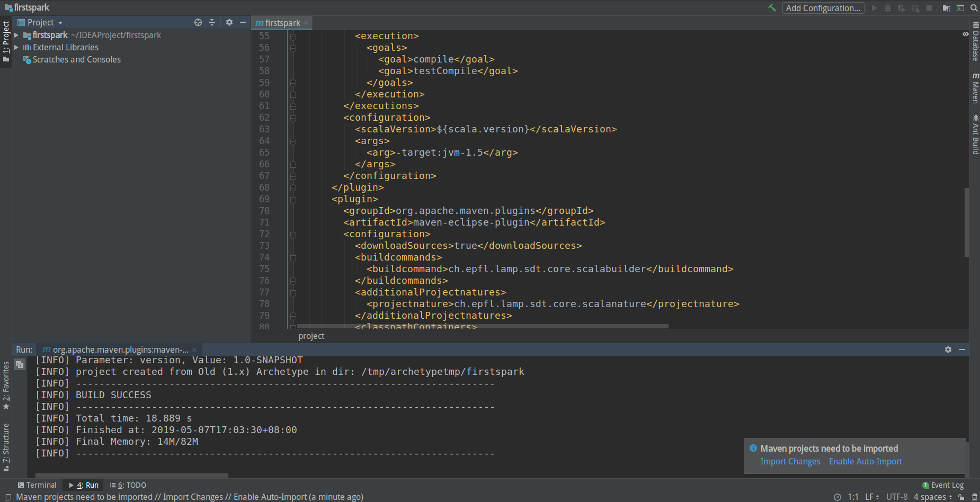Click the eye icon above the editor scrollbar

click(x=965, y=34)
